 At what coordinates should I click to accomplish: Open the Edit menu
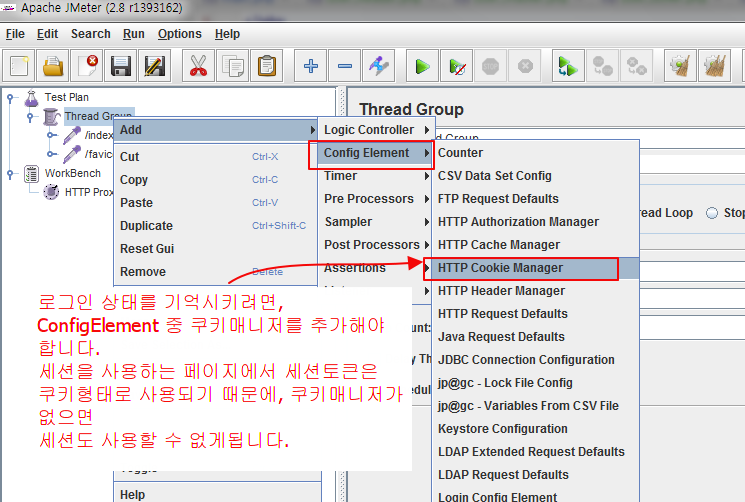(47, 34)
